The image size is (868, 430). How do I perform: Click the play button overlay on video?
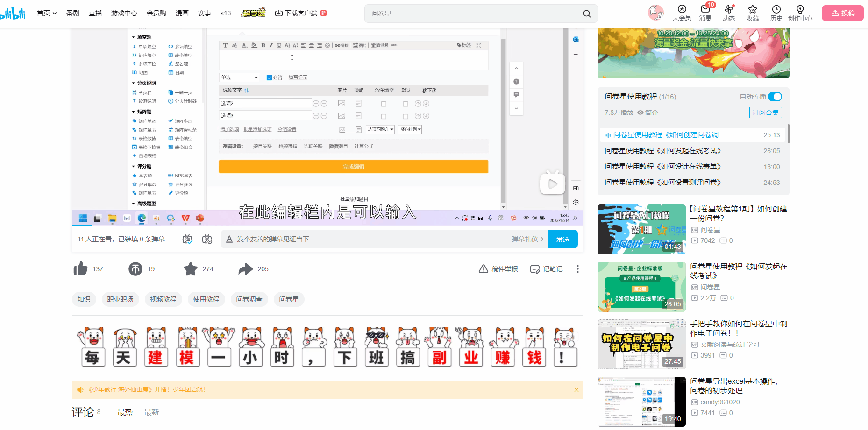553,183
